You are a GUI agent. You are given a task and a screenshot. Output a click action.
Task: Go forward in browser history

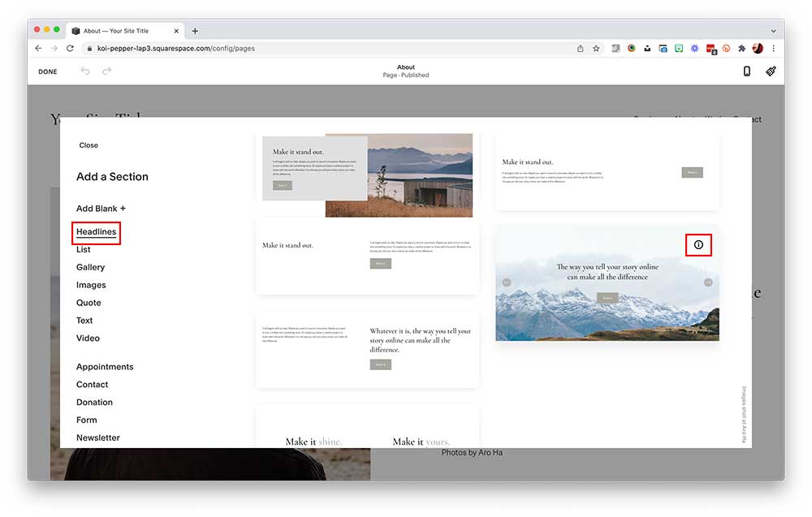[x=54, y=48]
